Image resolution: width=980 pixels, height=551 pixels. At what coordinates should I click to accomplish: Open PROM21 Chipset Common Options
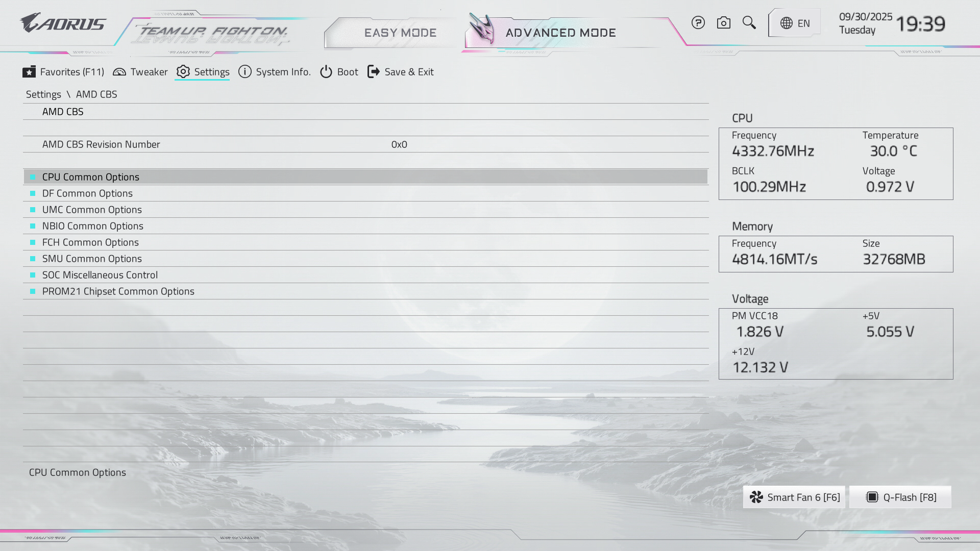point(118,291)
